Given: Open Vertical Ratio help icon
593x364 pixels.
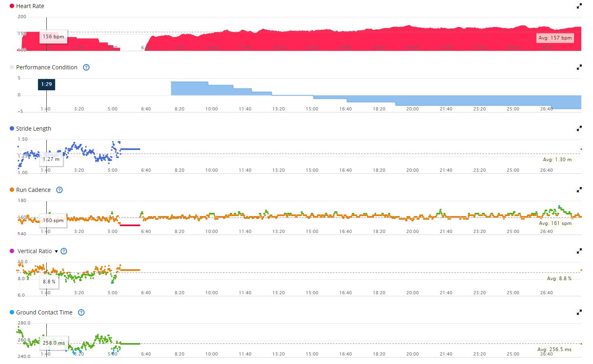Looking at the screenshot, I should click(x=64, y=251).
